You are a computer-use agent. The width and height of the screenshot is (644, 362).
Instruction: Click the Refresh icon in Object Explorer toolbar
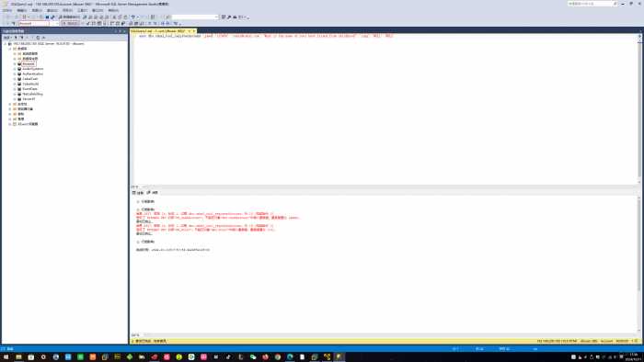pyautogui.click(x=38, y=38)
